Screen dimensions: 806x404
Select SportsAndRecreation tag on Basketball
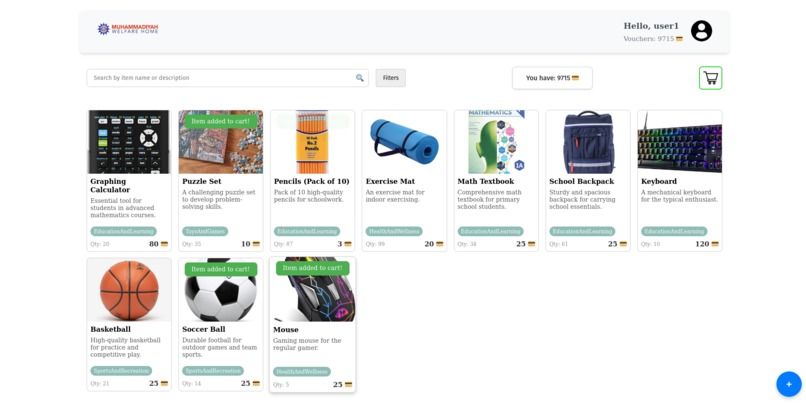coord(121,371)
